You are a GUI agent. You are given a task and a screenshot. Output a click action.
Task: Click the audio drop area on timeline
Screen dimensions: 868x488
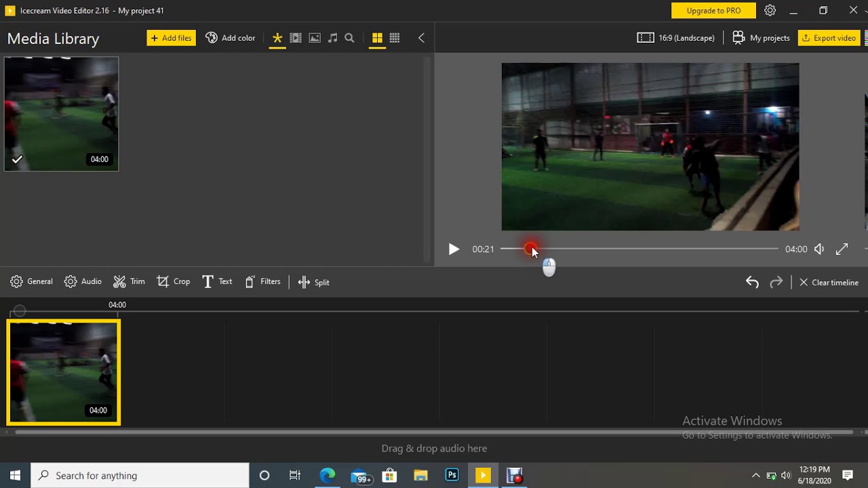click(434, 448)
